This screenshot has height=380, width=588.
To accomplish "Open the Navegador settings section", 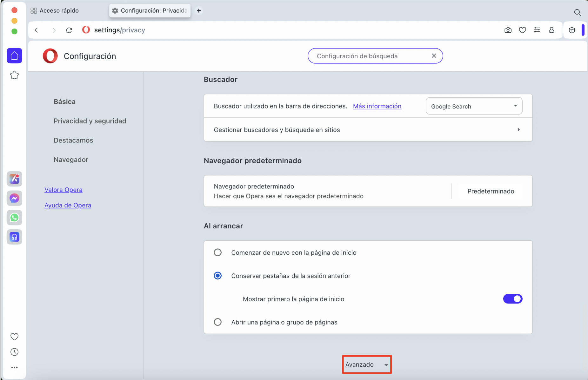I will 71,160.
